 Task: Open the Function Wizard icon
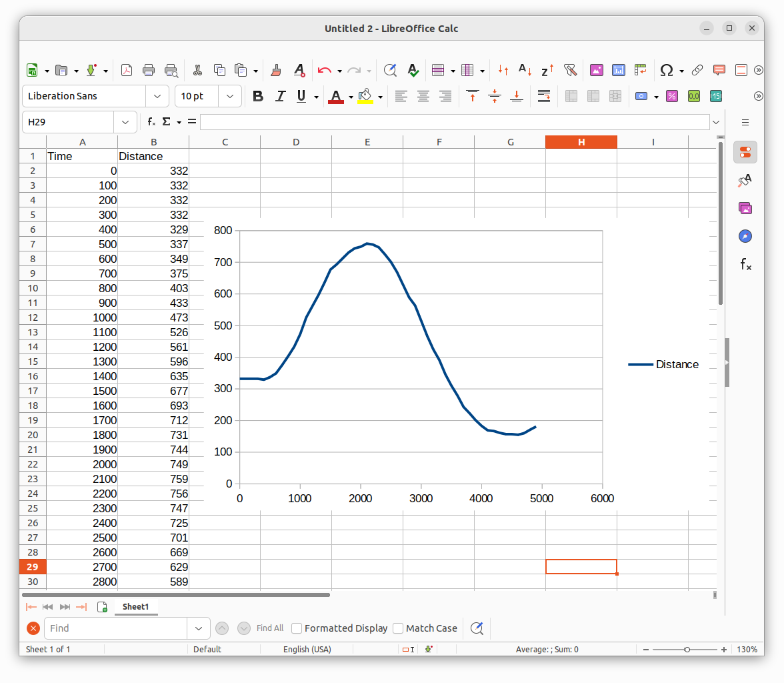(151, 121)
